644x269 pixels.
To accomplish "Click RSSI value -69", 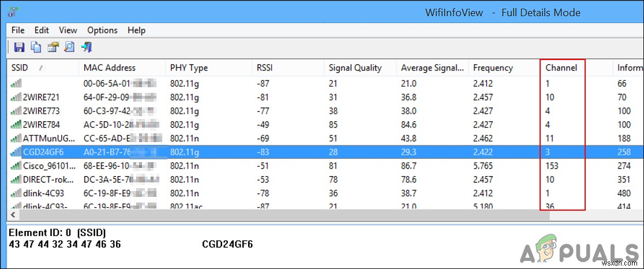I will 263,138.
